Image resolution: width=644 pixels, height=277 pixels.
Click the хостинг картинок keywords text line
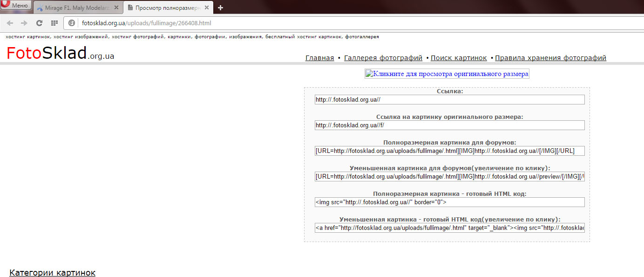(x=192, y=37)
